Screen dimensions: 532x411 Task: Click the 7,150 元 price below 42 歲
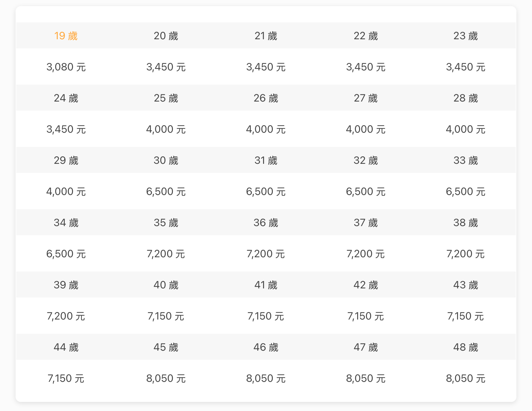(x=366, y=316)
